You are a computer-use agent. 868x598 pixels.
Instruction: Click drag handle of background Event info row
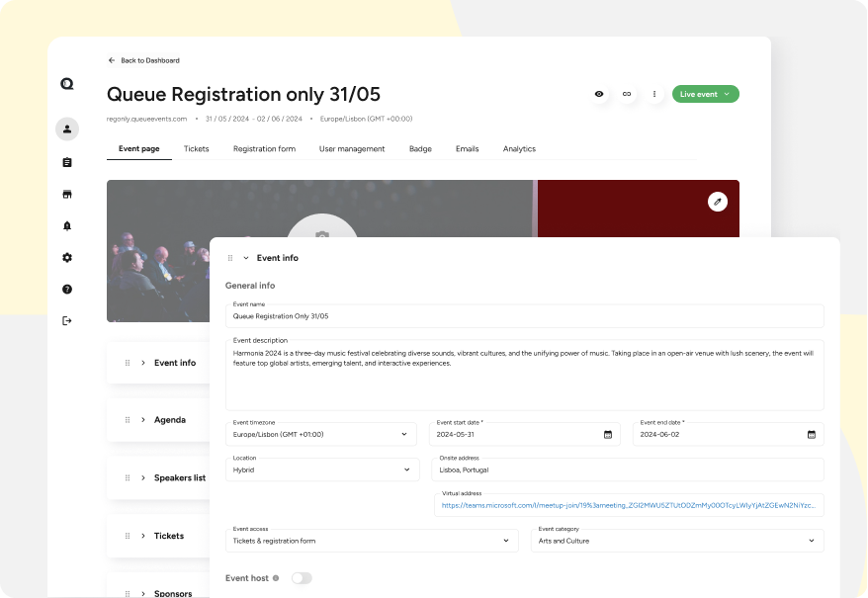point(128,363)
